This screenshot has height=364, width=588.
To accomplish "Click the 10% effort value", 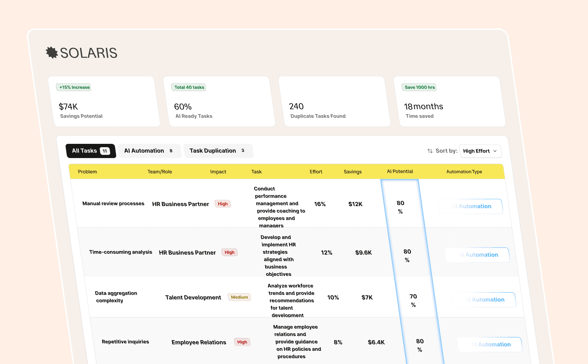I will (333, 298).
